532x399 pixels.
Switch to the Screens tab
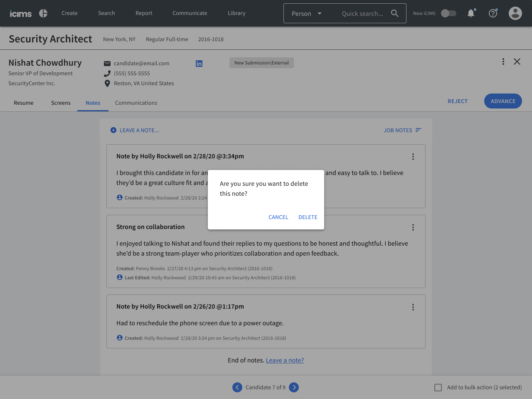(61, 103)
